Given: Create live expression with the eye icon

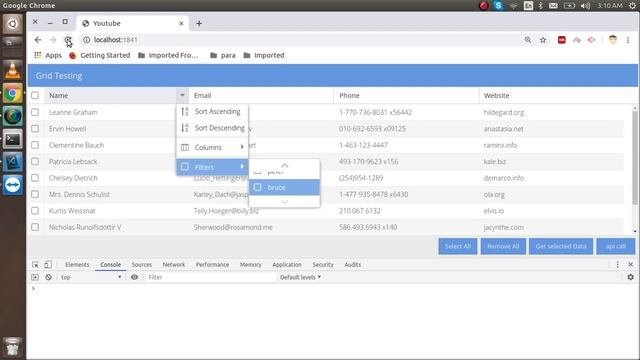Looking at the screenshot, I should (x=134, y=277).
